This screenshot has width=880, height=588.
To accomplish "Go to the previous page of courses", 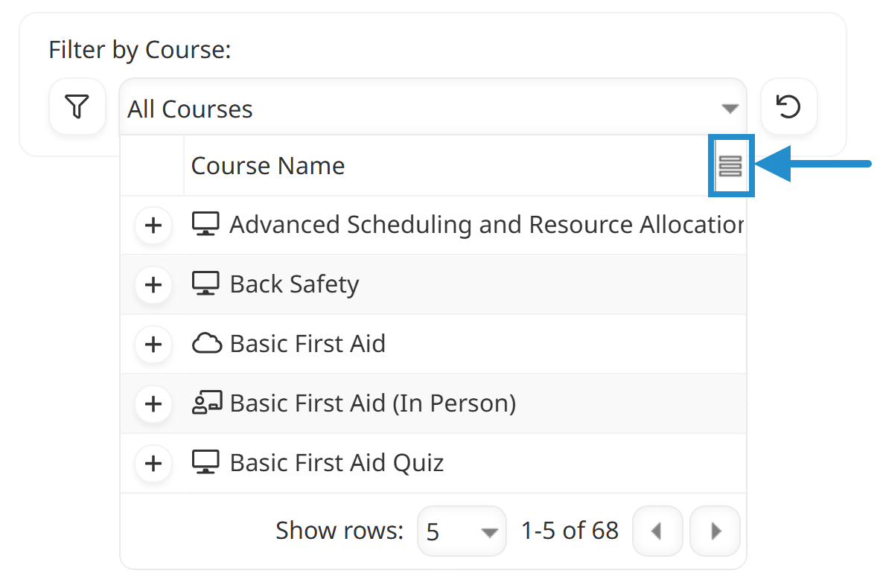I will 657,531.
